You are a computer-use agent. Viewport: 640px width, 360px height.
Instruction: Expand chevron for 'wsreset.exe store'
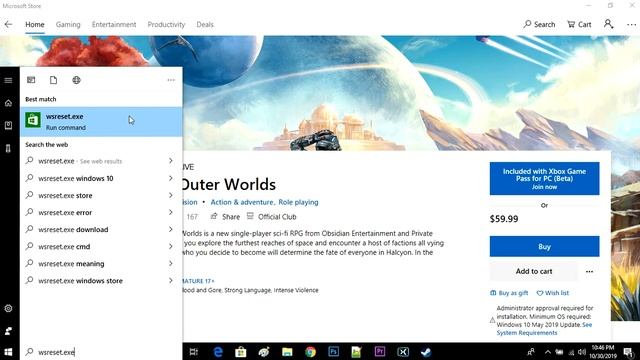[171, 195]
